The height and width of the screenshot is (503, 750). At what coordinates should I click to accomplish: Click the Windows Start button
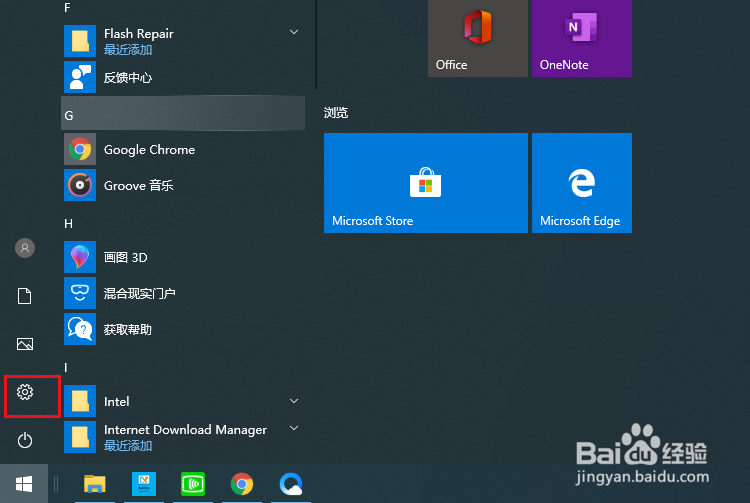coord(24,484)
